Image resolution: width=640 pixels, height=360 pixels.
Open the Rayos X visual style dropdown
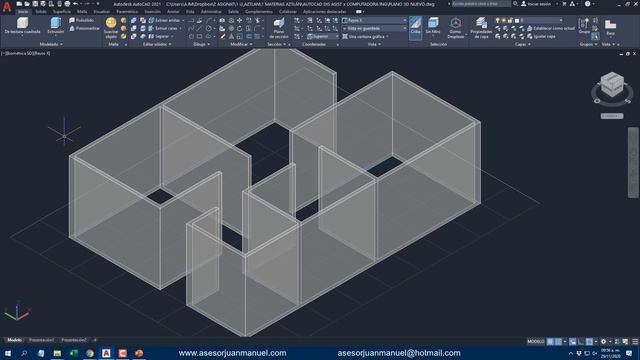point(374,20)
